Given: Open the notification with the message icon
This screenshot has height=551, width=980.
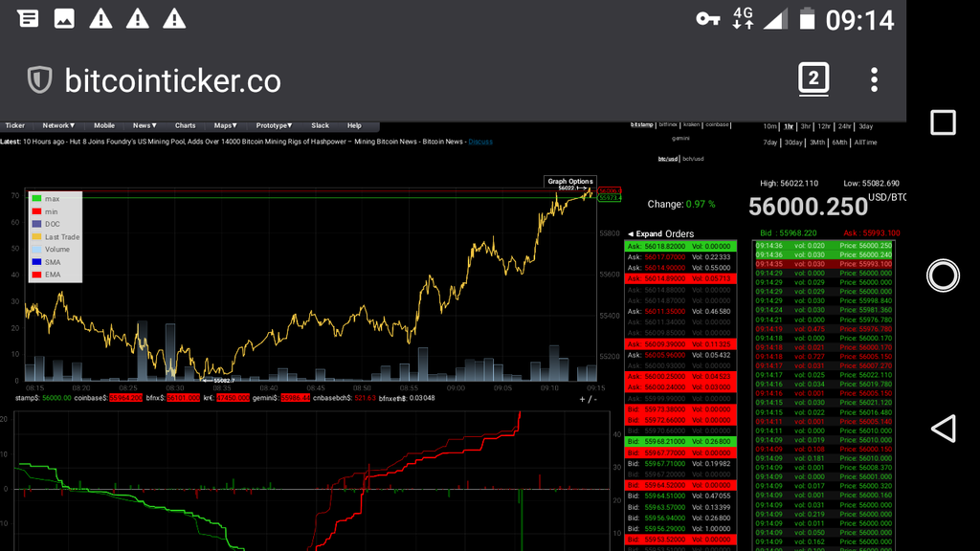Looking at the screenshot, I should pyautogui.click(x=28, y=19).
